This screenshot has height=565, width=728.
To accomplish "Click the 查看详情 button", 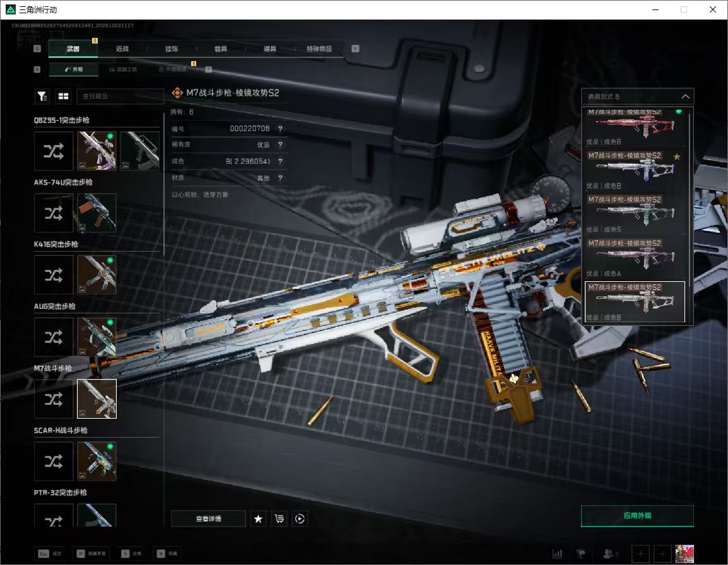I will 208,518.
